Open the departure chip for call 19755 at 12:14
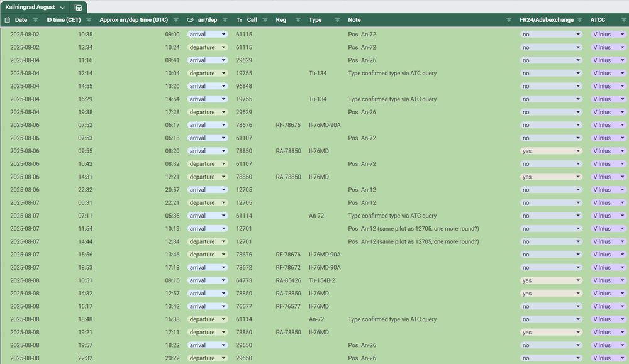Image resolution: width=629 pixels, height=364 pixels. coord(208,74)
